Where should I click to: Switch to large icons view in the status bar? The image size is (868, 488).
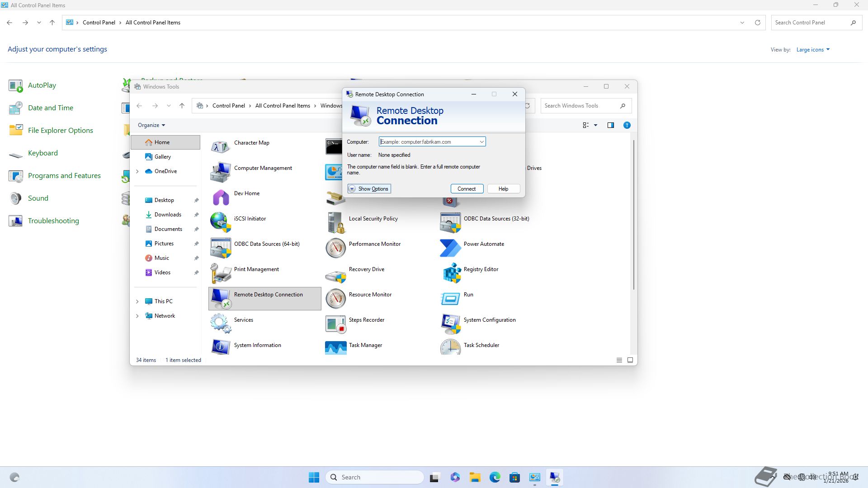(630, 360)
